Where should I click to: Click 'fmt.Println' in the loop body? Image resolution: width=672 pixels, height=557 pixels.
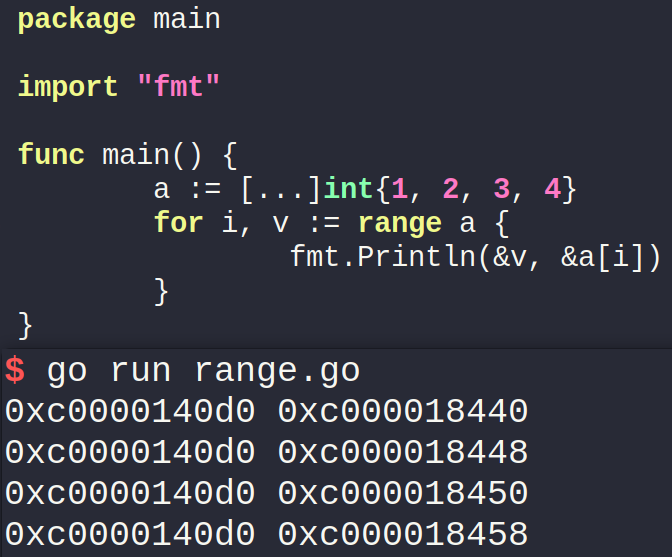(383, 257)
